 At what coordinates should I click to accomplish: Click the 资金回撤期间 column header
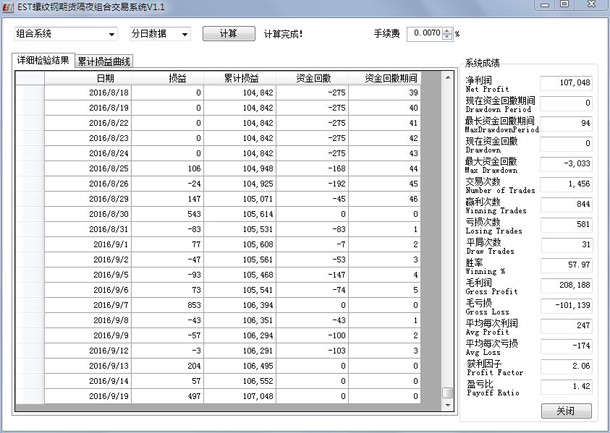click(385, 78)
